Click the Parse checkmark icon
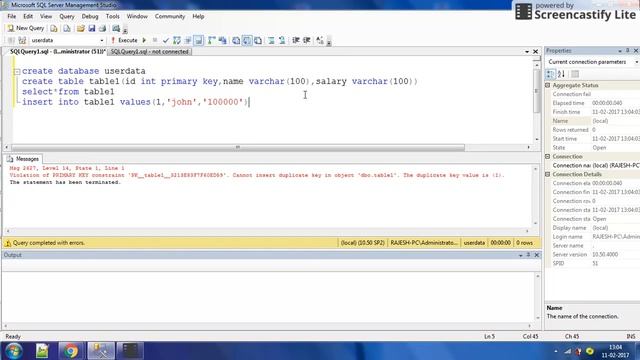The image size is (640, 360). click(x=166, y=40)
